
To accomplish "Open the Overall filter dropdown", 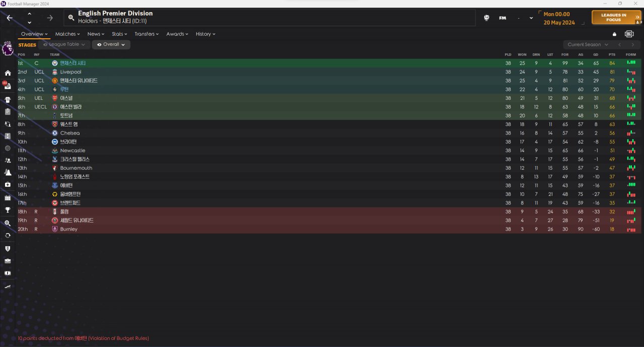I will 111,44.
